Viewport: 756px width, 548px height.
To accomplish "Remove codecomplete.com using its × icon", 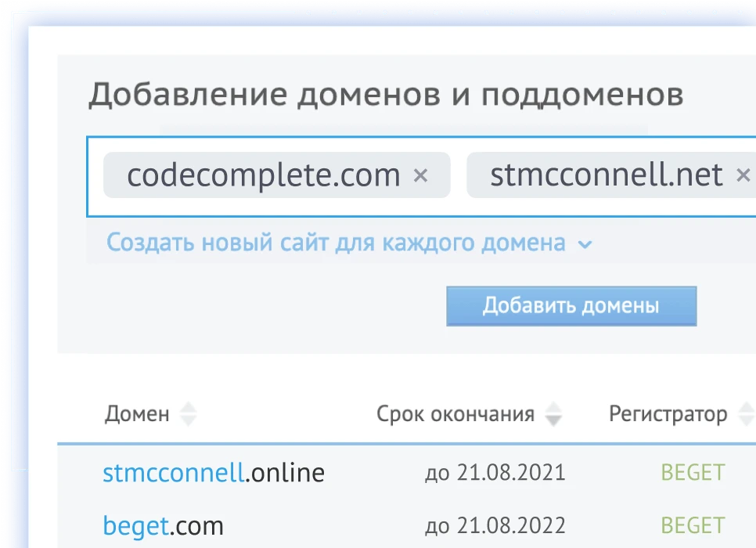I will [421, 175].
